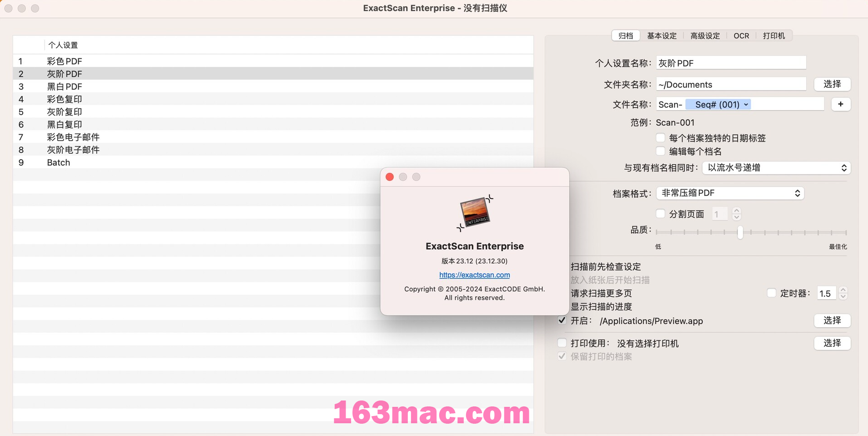The height and width of the screenshot is (436, 868).
Task: Click the ExactScan Enterprise app icon in About dialog
Action: [x=475, y=213]
